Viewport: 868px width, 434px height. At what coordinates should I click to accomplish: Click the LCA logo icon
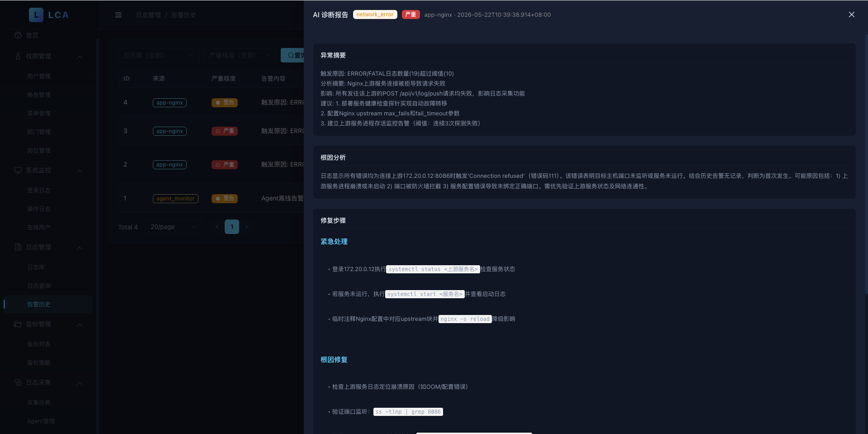[x=36, y=15]
